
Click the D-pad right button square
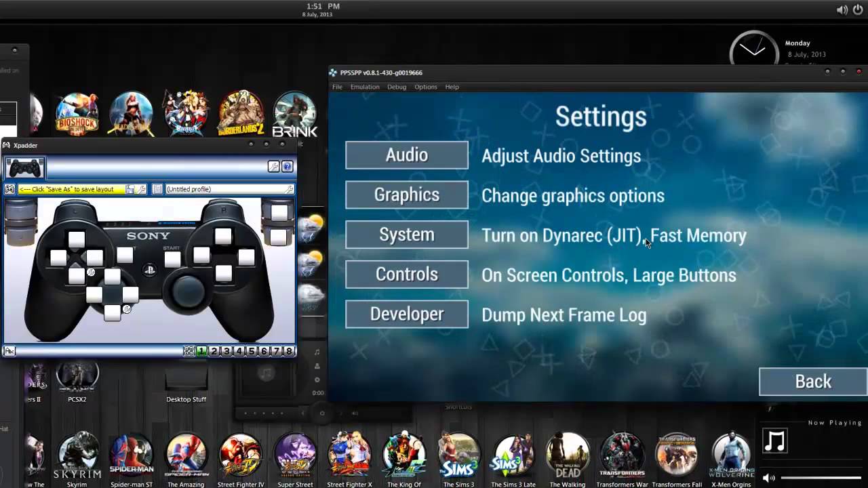point(95,258)
